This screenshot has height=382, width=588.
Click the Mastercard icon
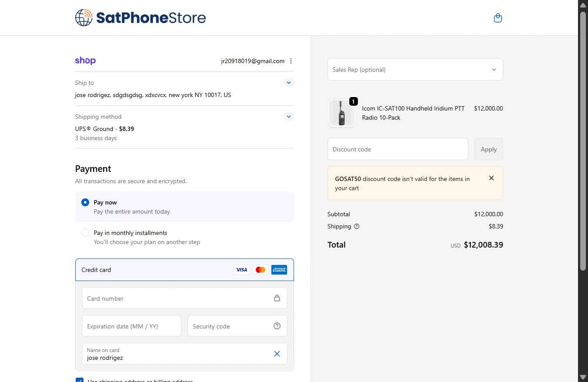coord(260,270)
